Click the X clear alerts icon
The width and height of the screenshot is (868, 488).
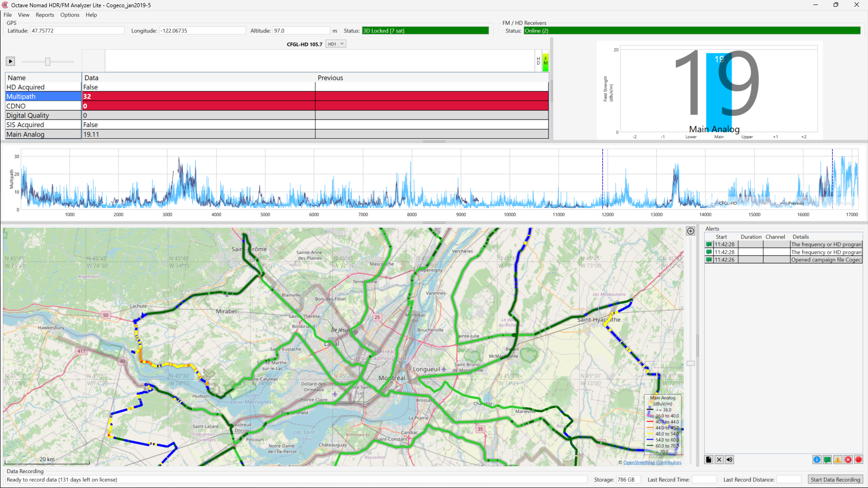[719, 460]
